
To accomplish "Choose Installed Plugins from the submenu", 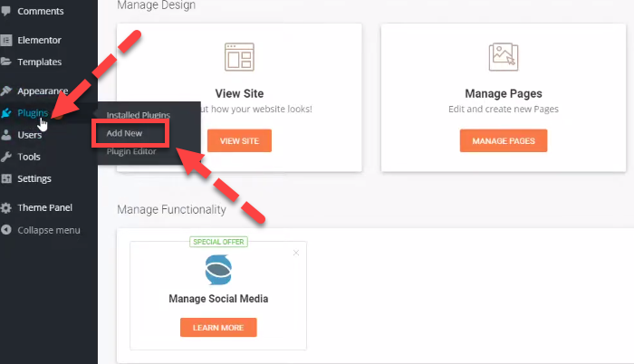I will 139,115.
